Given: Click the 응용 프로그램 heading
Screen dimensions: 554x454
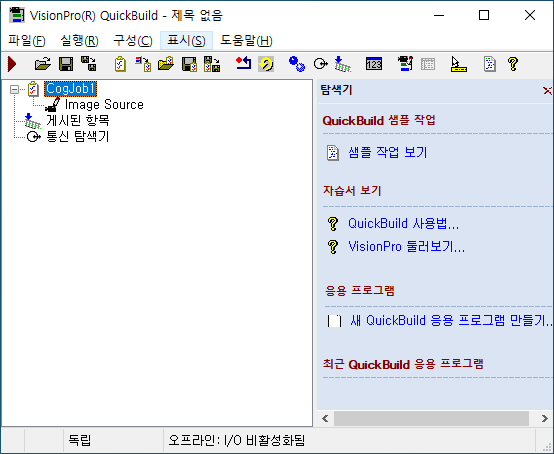Looking at the screenshot, I should tap(360, 291).
